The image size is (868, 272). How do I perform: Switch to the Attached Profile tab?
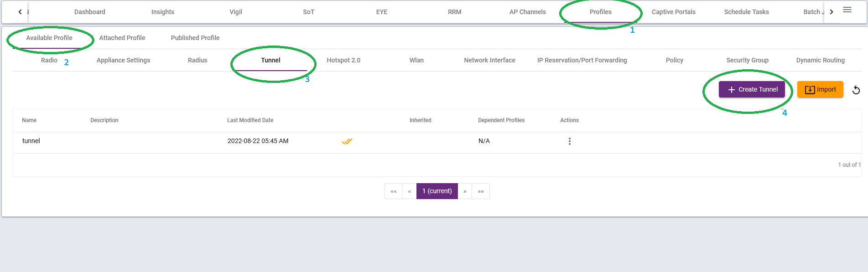[122, 38]
